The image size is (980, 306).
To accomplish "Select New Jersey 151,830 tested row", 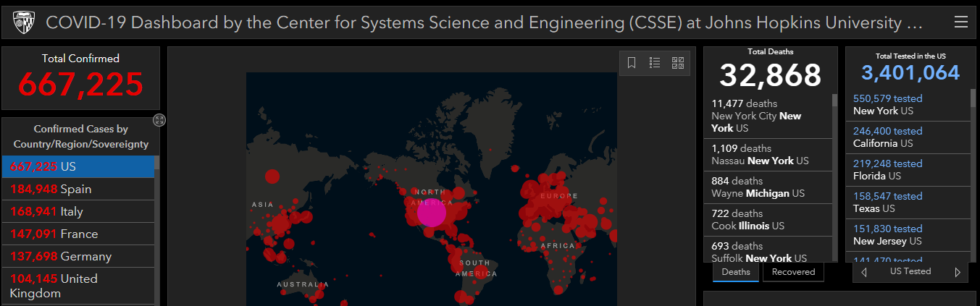I will pos(908,235).
